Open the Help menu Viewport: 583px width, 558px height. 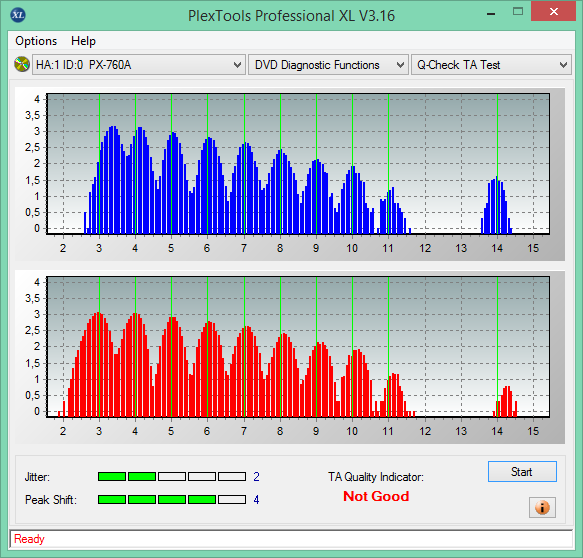click(83, 41)
